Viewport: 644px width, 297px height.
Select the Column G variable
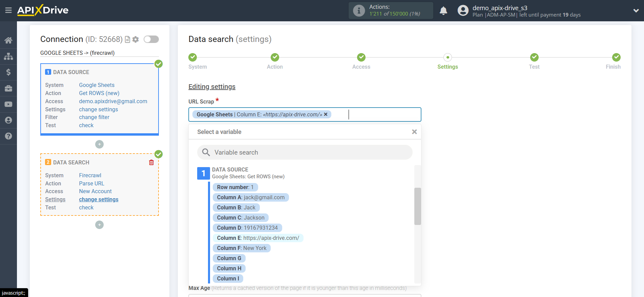229,258
